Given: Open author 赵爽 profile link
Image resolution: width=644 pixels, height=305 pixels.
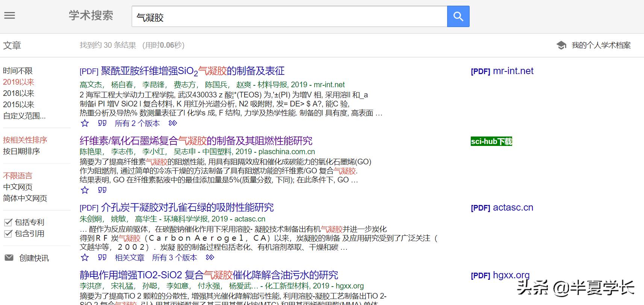Looking at the screenshot, I should coord(244,85).
